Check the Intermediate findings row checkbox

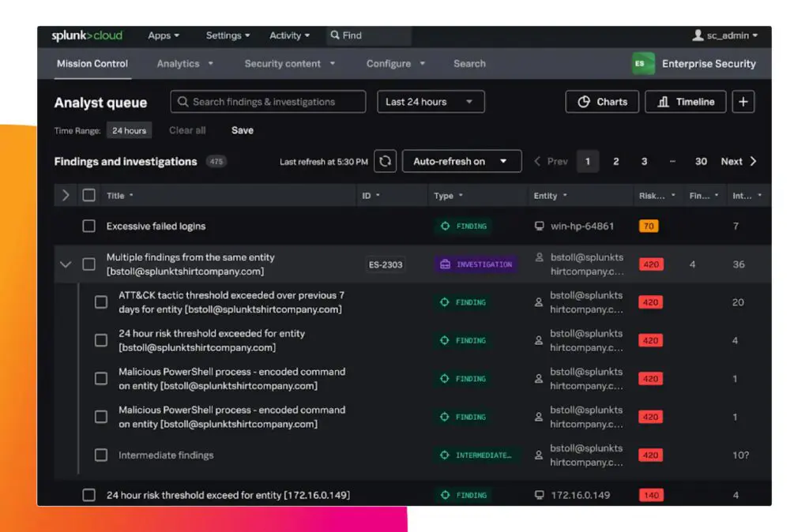click(x=101, y=455)
